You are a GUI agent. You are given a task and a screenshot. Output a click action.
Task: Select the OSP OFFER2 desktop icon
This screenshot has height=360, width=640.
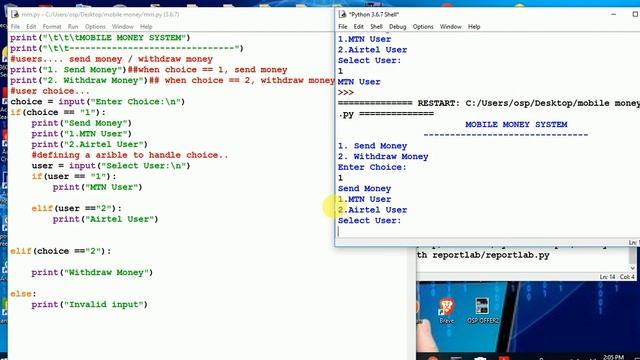click(483, 311)
